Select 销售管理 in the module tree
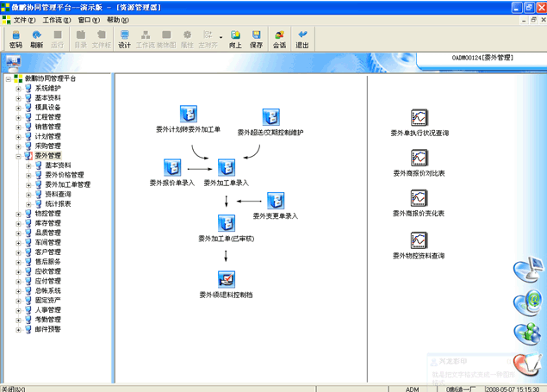The width and height of the screenshot is (547, 392). [47, 127]
